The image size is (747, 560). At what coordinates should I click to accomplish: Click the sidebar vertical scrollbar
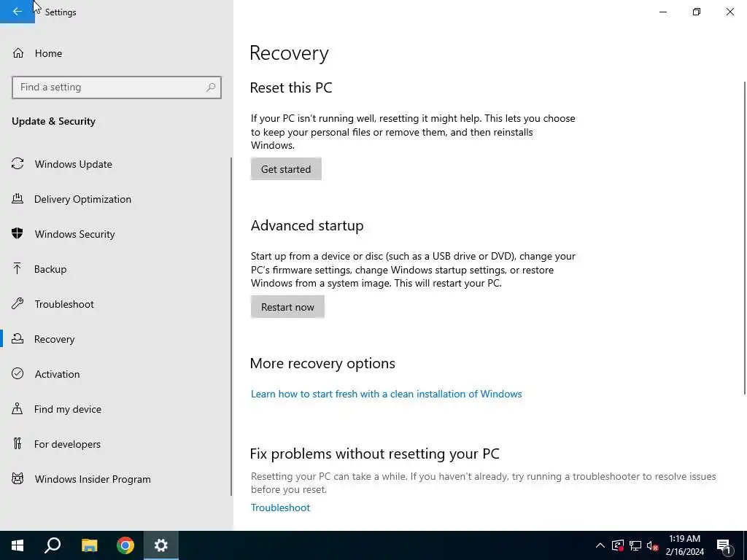coord(231,327)
